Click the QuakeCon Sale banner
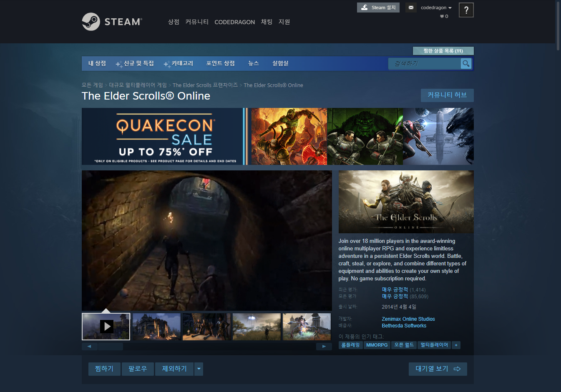The width and height of the screenshot is (561, 392). coord(278,136)
